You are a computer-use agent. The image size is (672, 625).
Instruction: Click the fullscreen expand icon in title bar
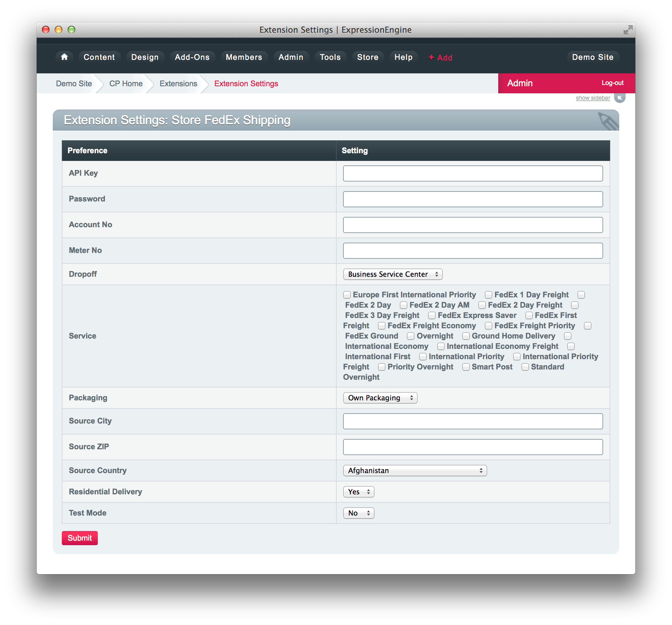tap(628, 30)
